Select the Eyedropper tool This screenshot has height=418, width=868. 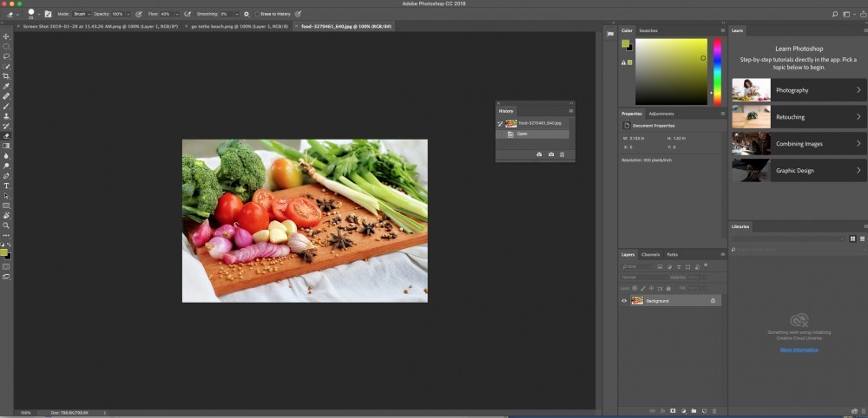coord(7,86)
